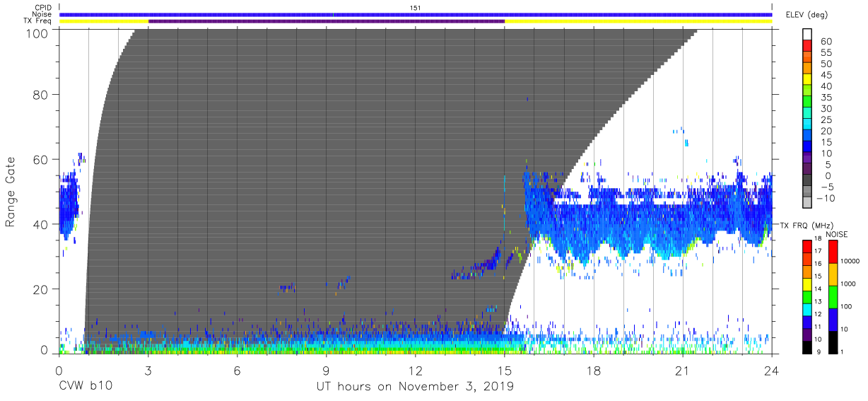Click the 25 label on elevation scale

(826, 120)
